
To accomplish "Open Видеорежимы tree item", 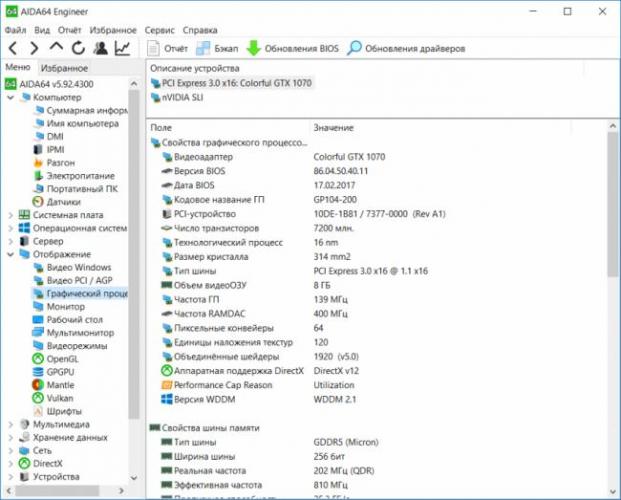I will coord(70,346).
